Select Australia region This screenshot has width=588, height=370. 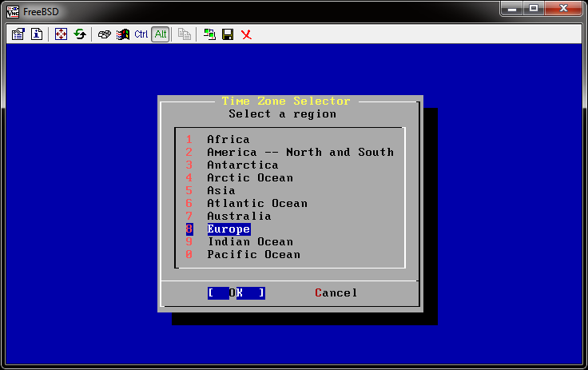pyautogui.click(x=239, y=216)
